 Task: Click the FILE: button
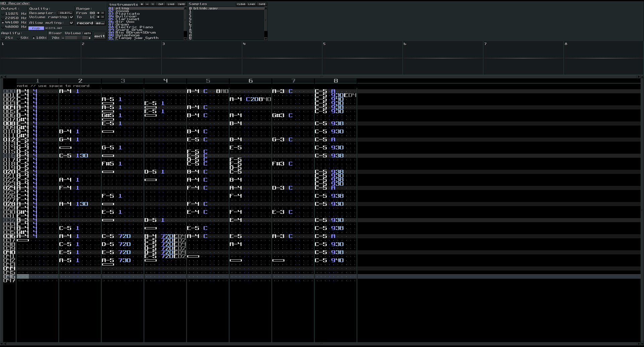tap(36, 28)
